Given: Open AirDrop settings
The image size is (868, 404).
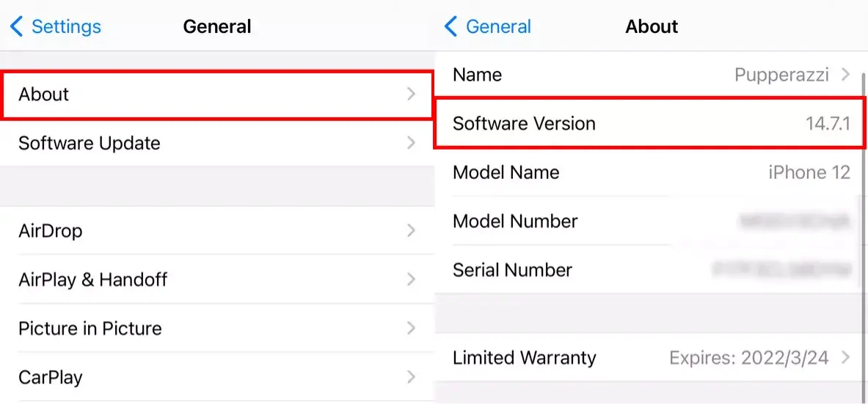Looking at the screenshot, I should pos(51,231).
